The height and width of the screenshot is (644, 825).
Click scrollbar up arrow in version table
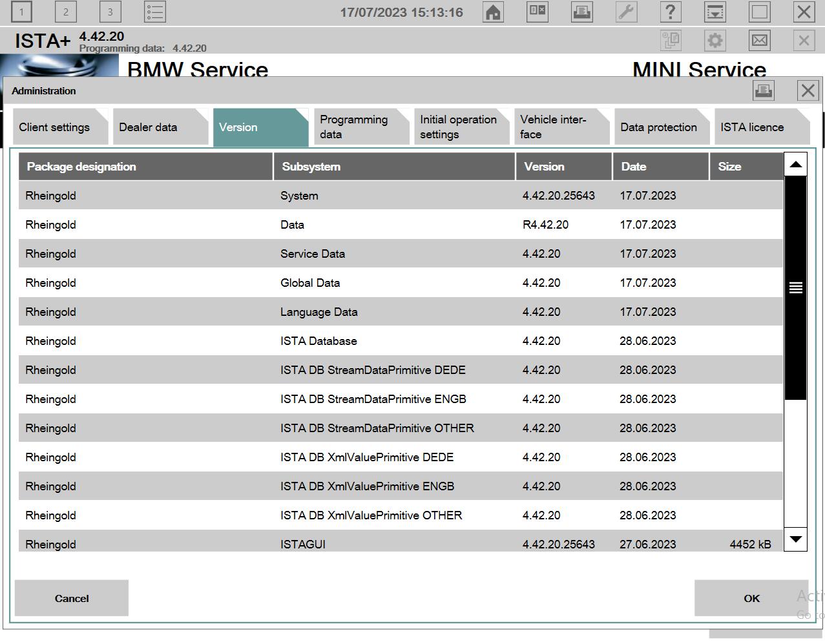point(796,165)
